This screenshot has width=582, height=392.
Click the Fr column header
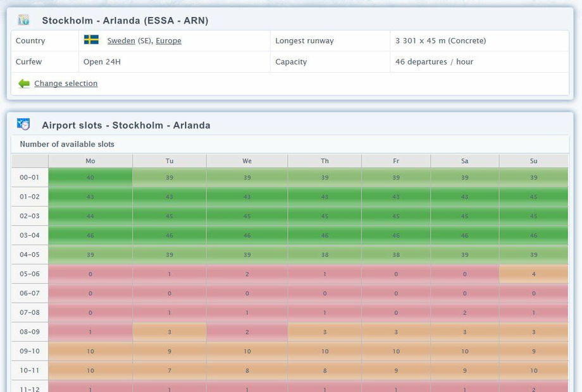(396, 161)
